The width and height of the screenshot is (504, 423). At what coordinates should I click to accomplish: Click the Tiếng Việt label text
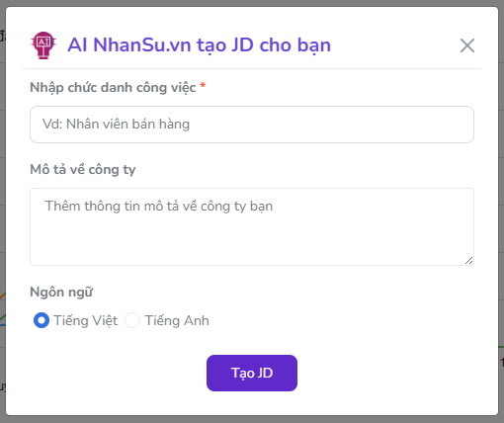pyautogui.click(x=85, y=320)
